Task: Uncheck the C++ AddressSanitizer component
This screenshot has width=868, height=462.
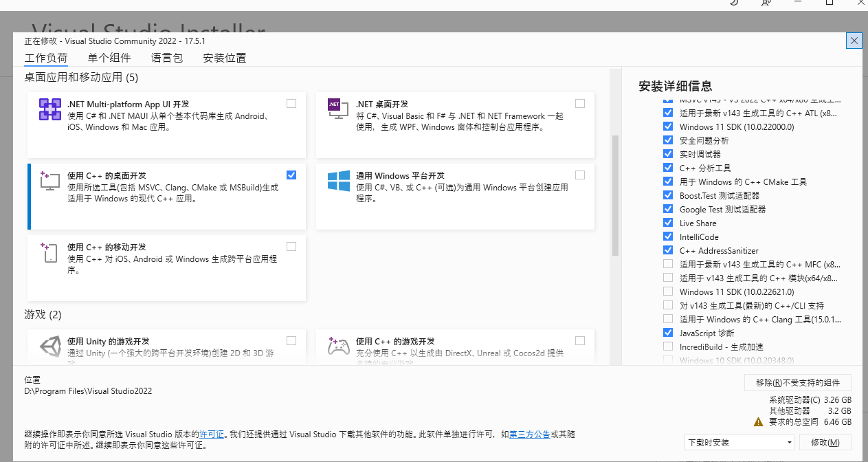Action: [668, 250]
